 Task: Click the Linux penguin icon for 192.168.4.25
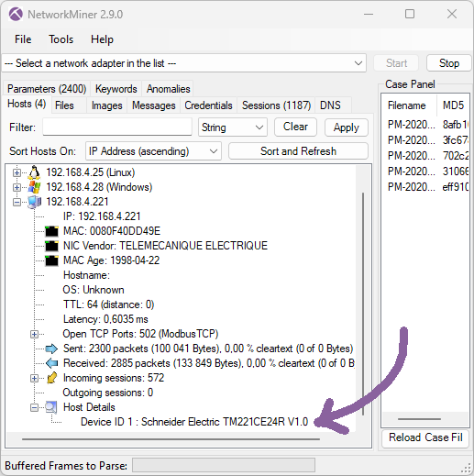tap(34, 172)
